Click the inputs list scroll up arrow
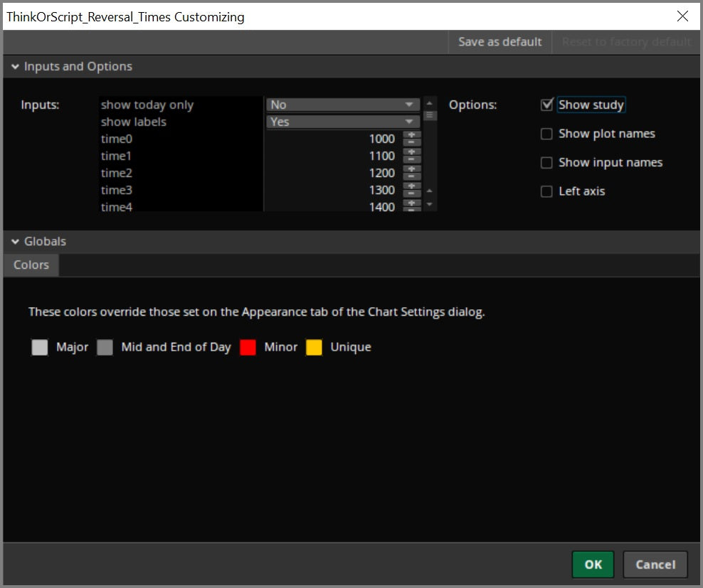This screenshot has width=703, height=588. pyautogui.click(x=429, y=103)
